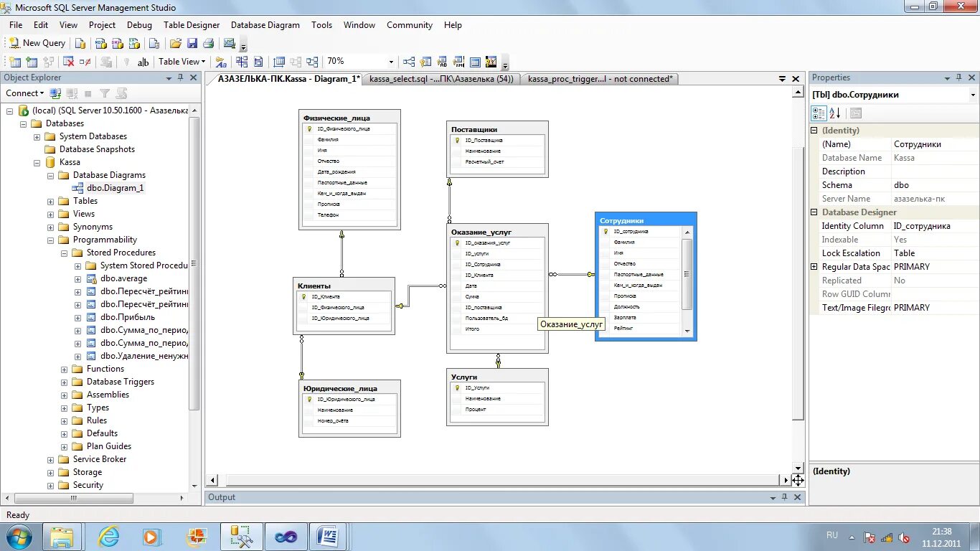Open the Community menu
The image size is (980, 551).
click(x=410, y=24)
